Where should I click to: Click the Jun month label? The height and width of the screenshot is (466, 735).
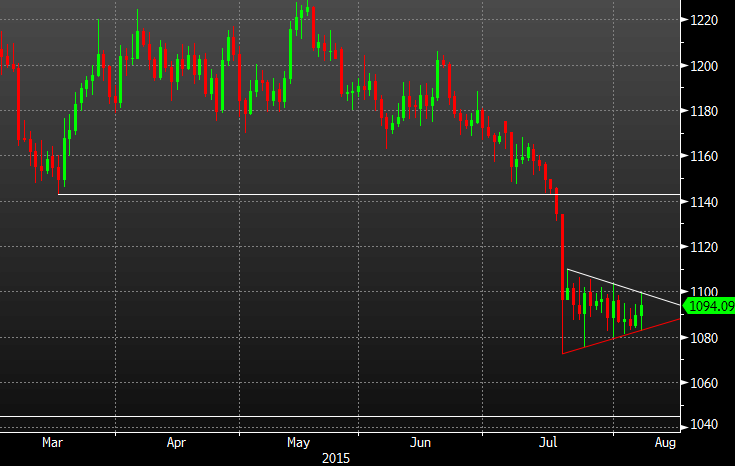tap(420, 442)
